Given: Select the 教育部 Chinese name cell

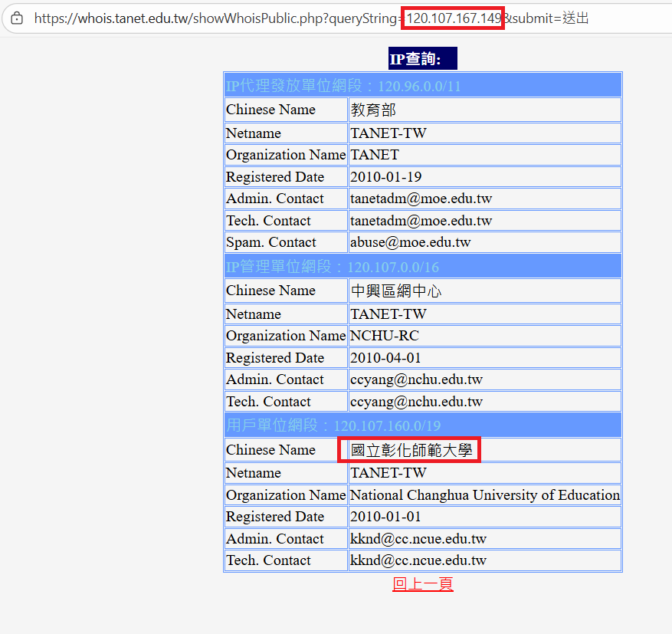Looking at the screenshot, I should click(485, 110).
